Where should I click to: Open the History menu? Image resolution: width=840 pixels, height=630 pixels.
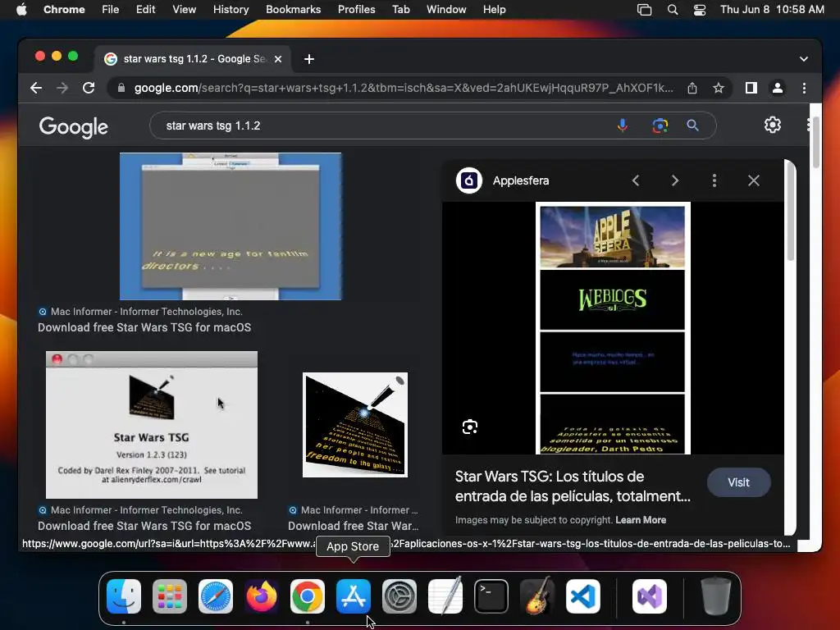(x=231, y=10)
